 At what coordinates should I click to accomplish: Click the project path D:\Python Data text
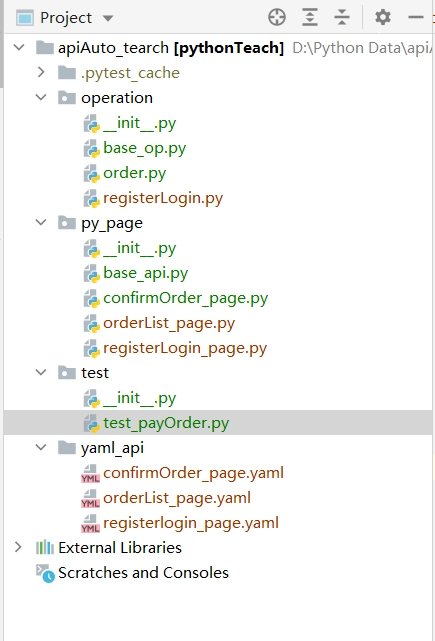(363, 48)
